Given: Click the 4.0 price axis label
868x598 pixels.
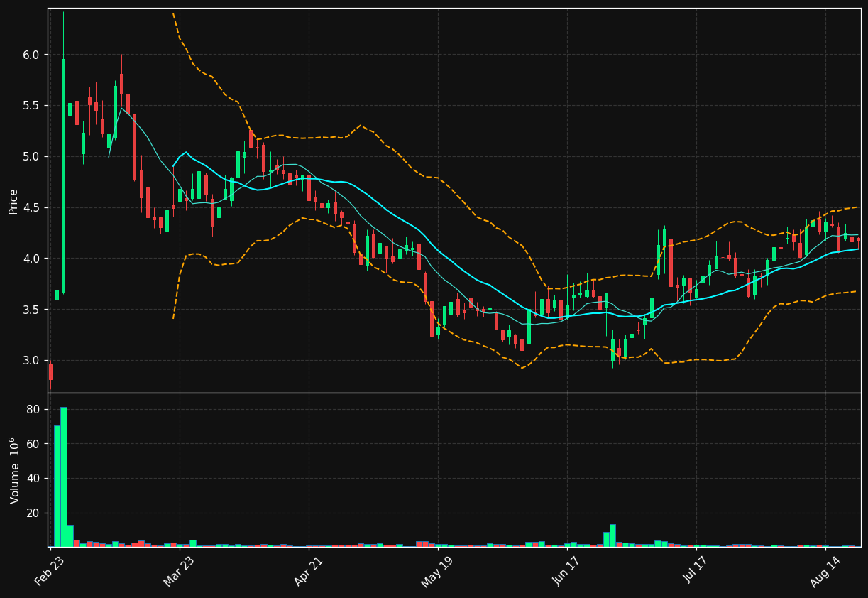Looking at the screenshot, I should [33, 259].
